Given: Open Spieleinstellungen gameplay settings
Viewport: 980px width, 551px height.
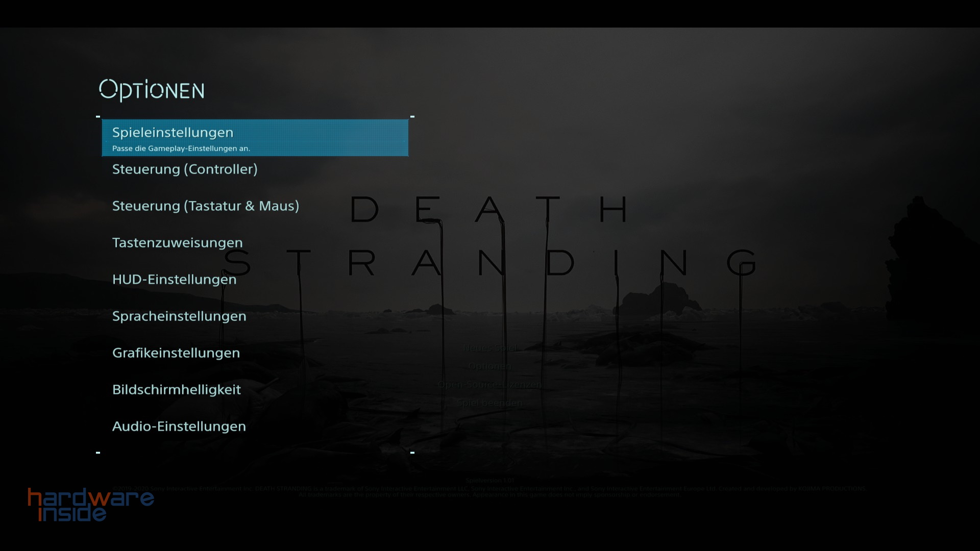Looking at the screenshot, I should point(255,138).
